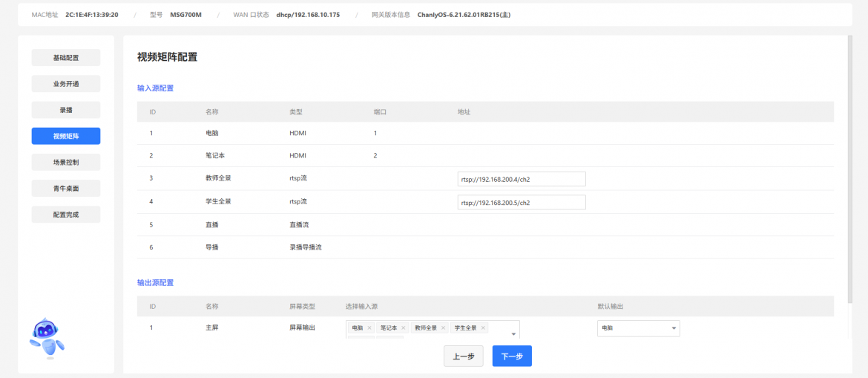The height and width of the screenshot is (378, 868).
Task: Select the active 视频矩阵 sidebar item
Action: tap(66, 136)
